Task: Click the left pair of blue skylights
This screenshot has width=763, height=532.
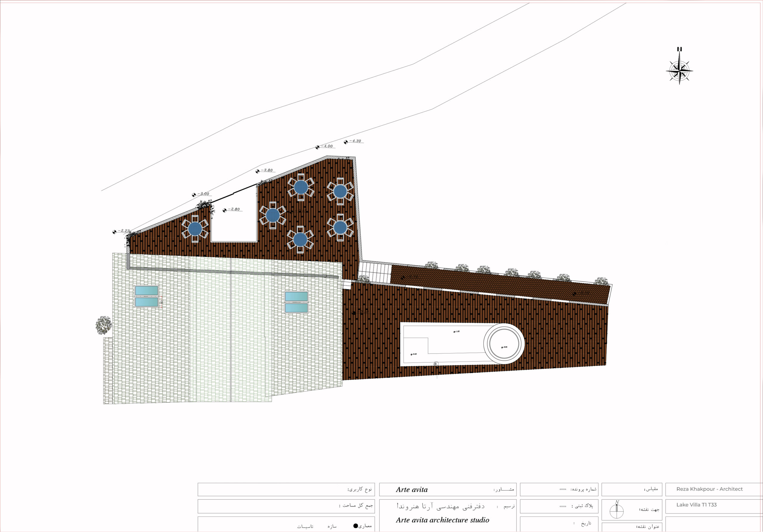Action: tap(147, 296)
